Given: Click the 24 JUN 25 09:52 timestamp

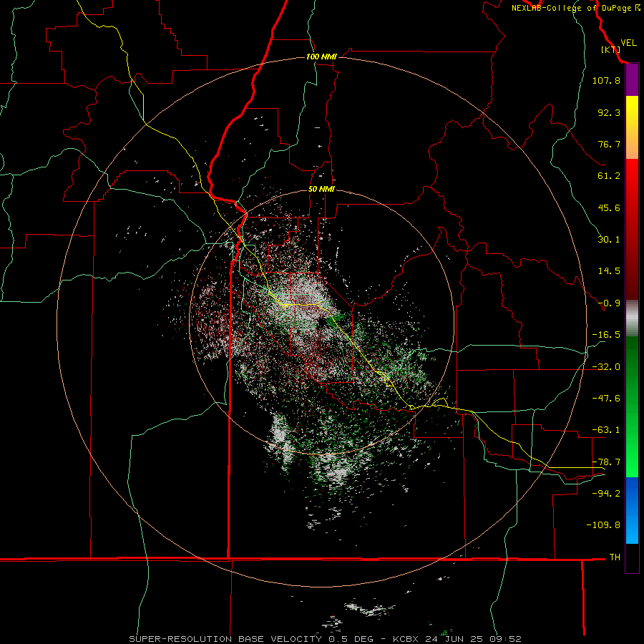Looking at the screenshot, I should tap(472, 639).
